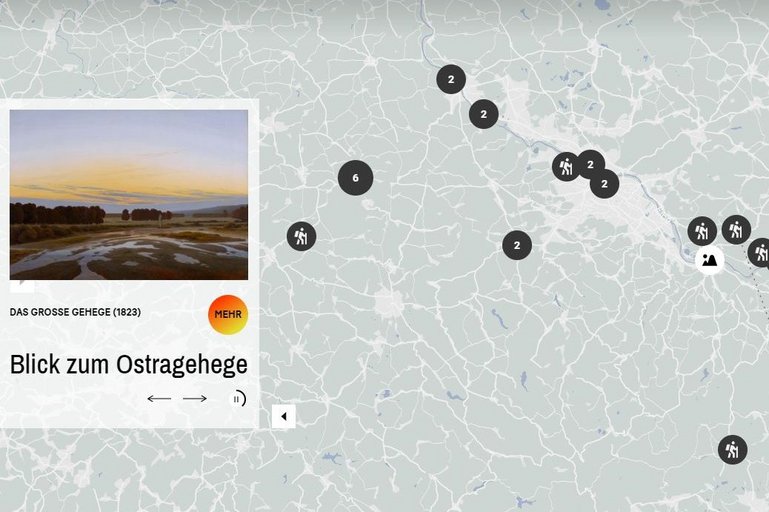Click the Das Grosse Gehege (1823) caption
Screen dimensions: 769x512
click(75, 312)
